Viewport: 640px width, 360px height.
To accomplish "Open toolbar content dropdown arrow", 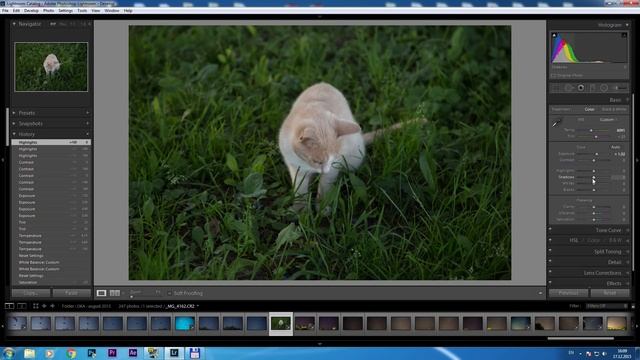I will pyautogui.click(x=540, y=293).
